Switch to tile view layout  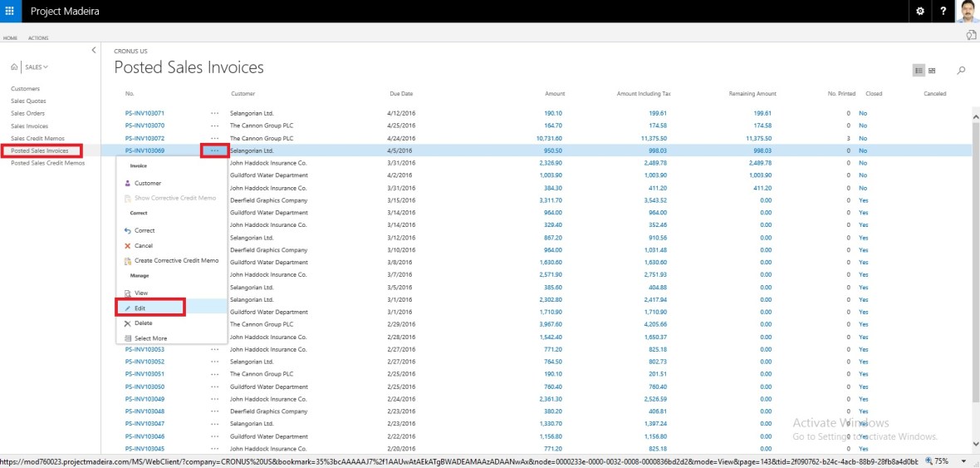click(932, 71)
